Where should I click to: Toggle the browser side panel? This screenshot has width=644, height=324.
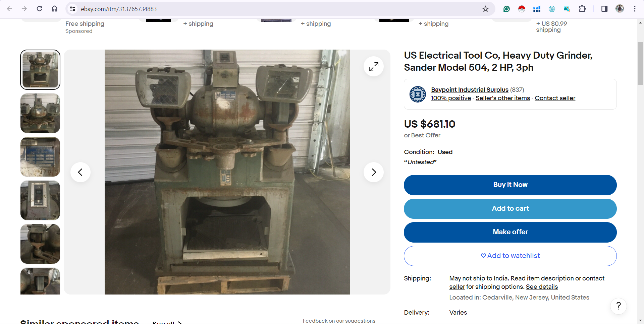[604, 9]
